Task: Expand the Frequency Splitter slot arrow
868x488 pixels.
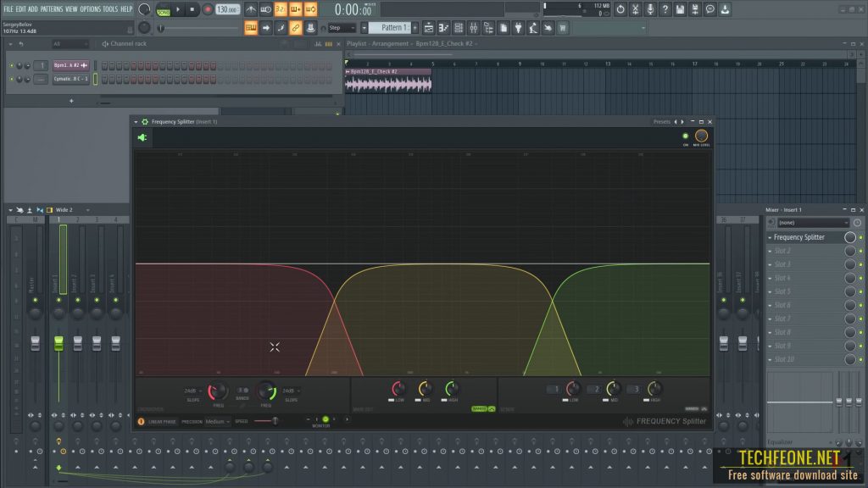Action: [770, 237]
